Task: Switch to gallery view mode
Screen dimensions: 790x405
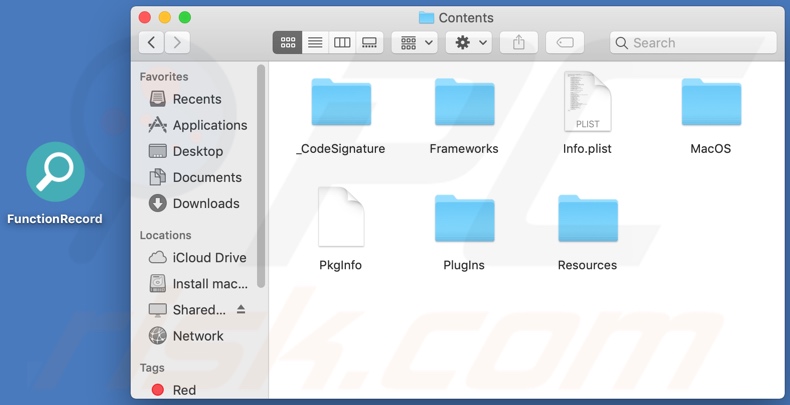Action: click(x=369, y=43)
